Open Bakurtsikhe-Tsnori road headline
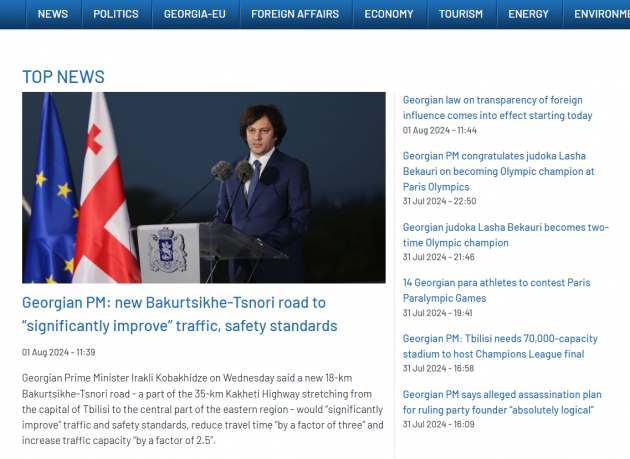The height and width of the screenshot is (459, 630). pyautogui.click(x=180, y=314)
